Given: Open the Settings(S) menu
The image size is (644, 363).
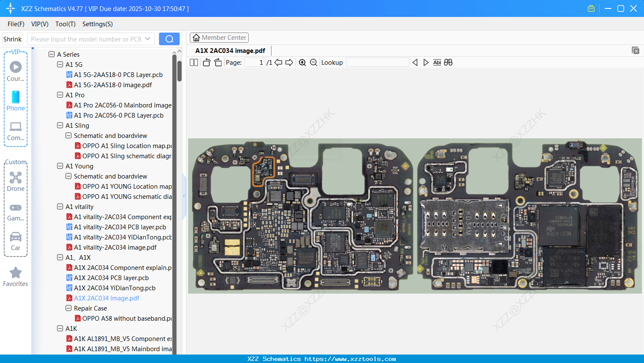Looking at the screenshot, I should (x=97, y=24).
